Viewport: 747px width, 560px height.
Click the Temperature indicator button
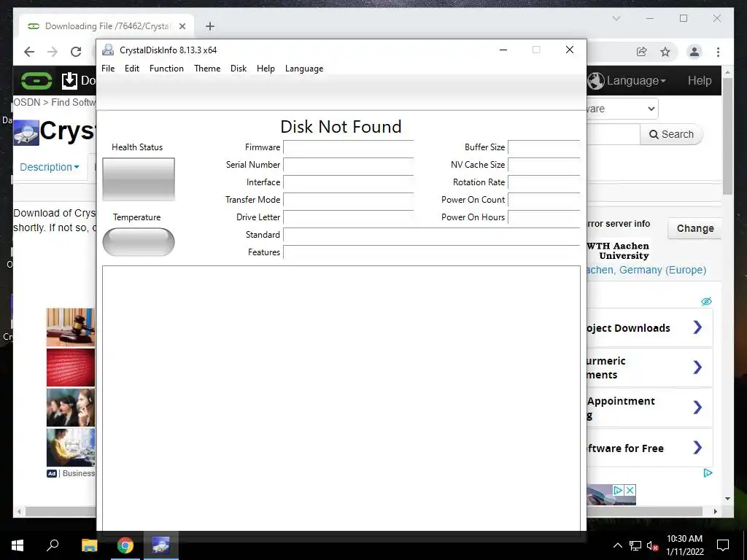point(139,242)
